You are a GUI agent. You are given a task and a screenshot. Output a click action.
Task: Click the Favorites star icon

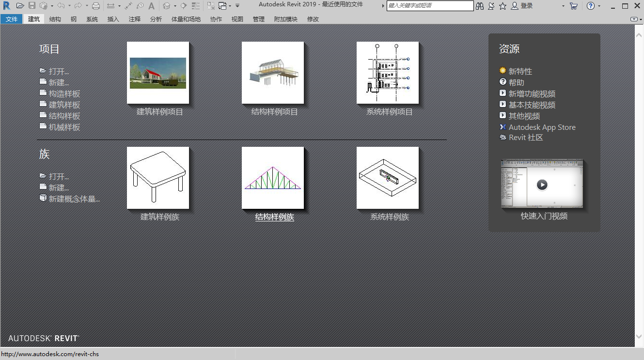503,6
